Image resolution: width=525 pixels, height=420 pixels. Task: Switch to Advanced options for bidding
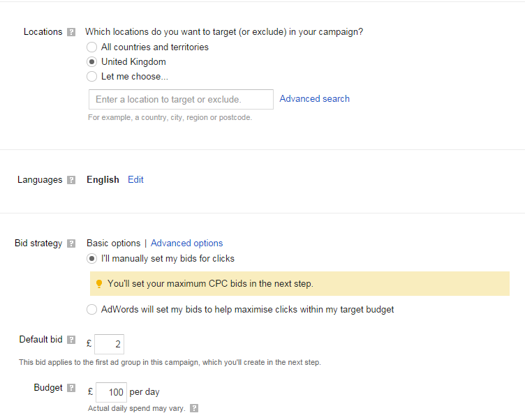(x=186, y=243)
